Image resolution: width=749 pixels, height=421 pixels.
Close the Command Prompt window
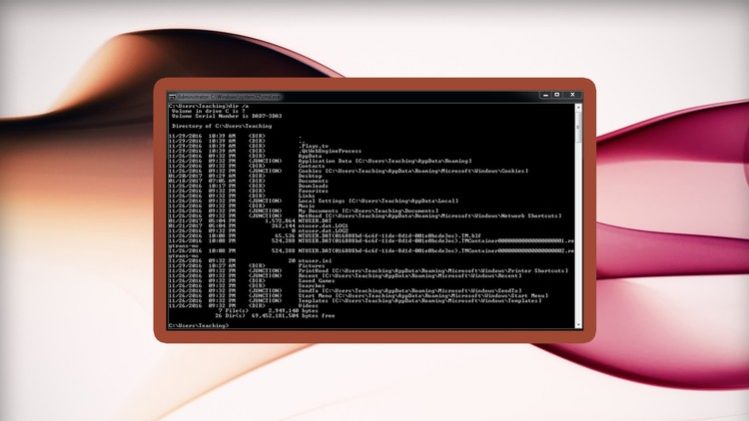coord(574,96)
